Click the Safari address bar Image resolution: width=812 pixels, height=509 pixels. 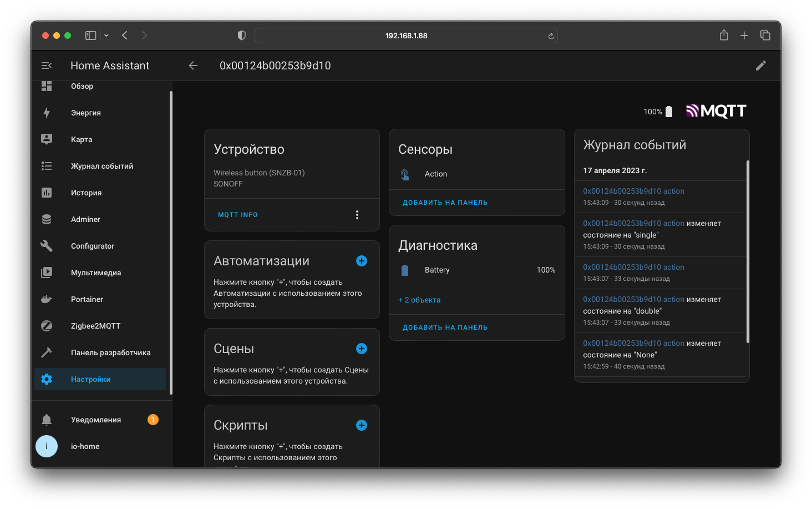coord(406,36)
